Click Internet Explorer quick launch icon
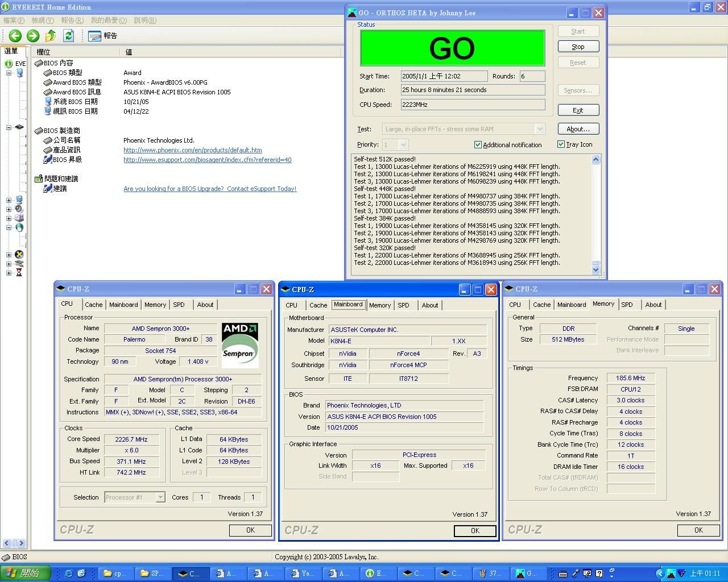The height and width of the screenshot is (582, 728). 69,573
